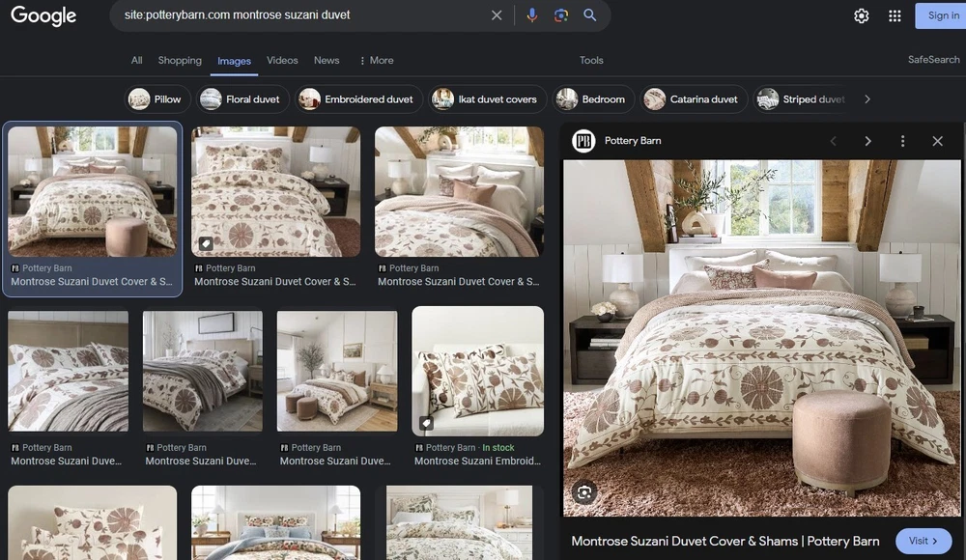
Task: Search inside image with the Lens overlay icon
Action: click(x=583, y=492)
